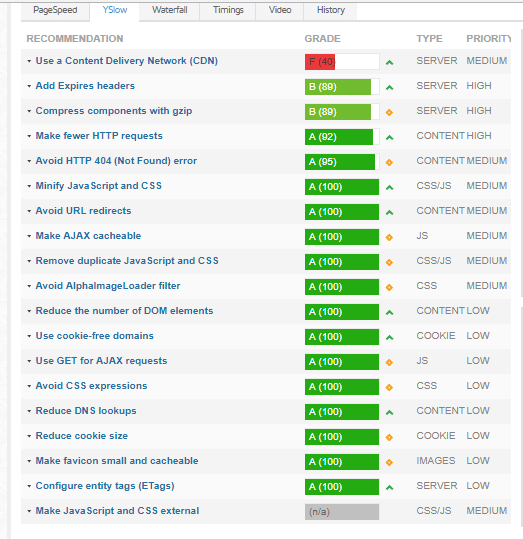Open Avoid CSS expressions recommendation

pyautogui.click(x=91, y=386)
